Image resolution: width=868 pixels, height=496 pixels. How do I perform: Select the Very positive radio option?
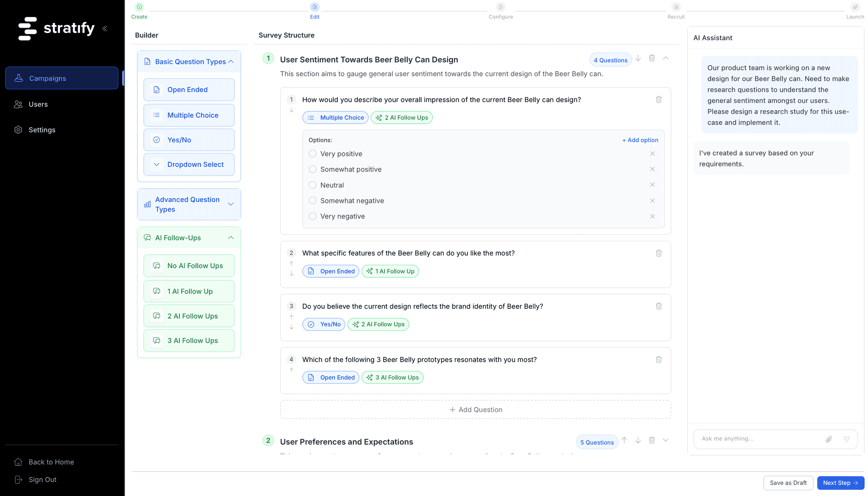(x=312, y=154)
